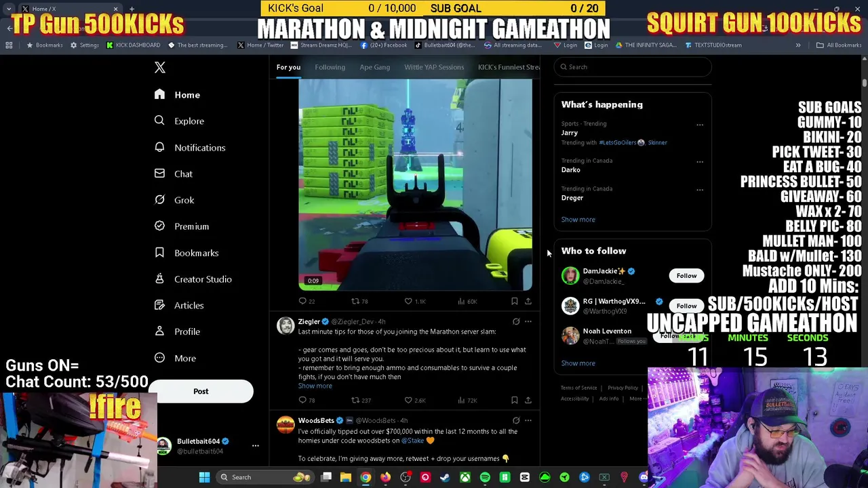Open more options for Ziegler's post
The height and width of the screenshot is (488, 868).
click(x=528, y=321)
